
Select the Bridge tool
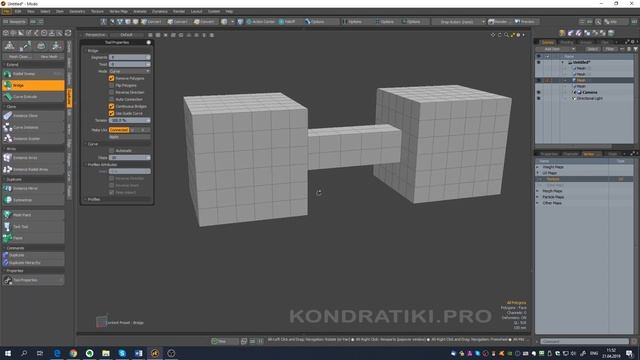tap(33, 85)
